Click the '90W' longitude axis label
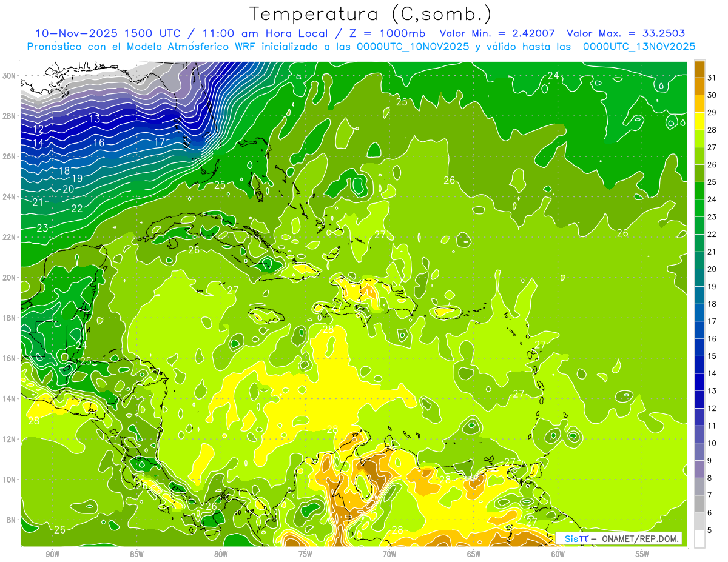This screenshot has height=562, width=728. tap(53, 554)
